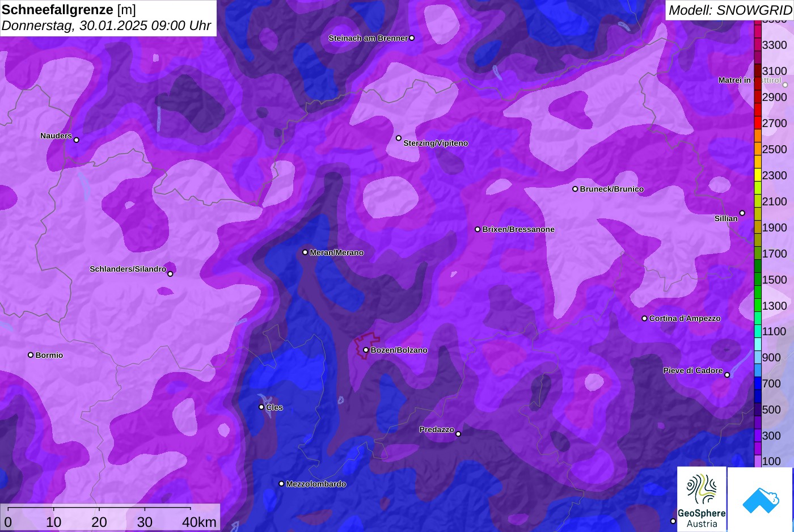Click the Bruneck/Brunico marker dot
This screenshot has width=794, height=532.
tap(575, 189)
